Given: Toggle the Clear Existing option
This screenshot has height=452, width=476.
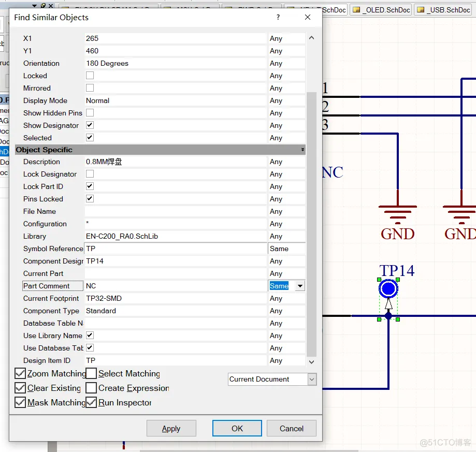Looking at the screenshot, I should (20, 388).
